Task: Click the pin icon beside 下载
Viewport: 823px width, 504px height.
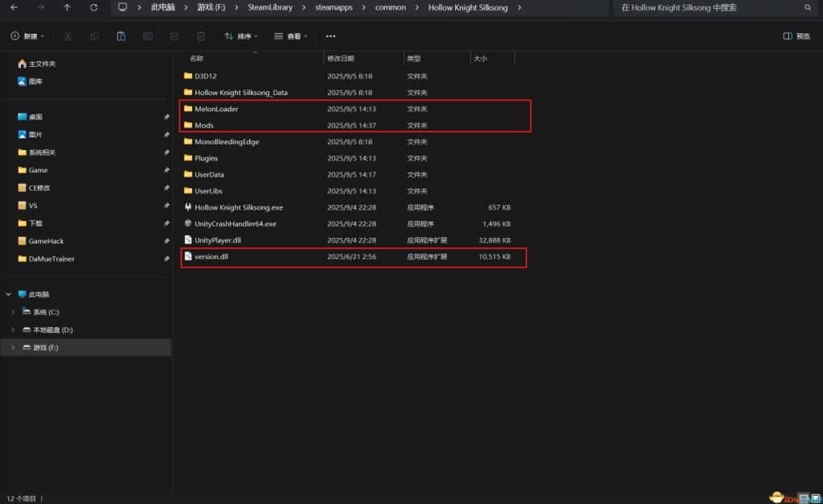Action: pos(166,223)
